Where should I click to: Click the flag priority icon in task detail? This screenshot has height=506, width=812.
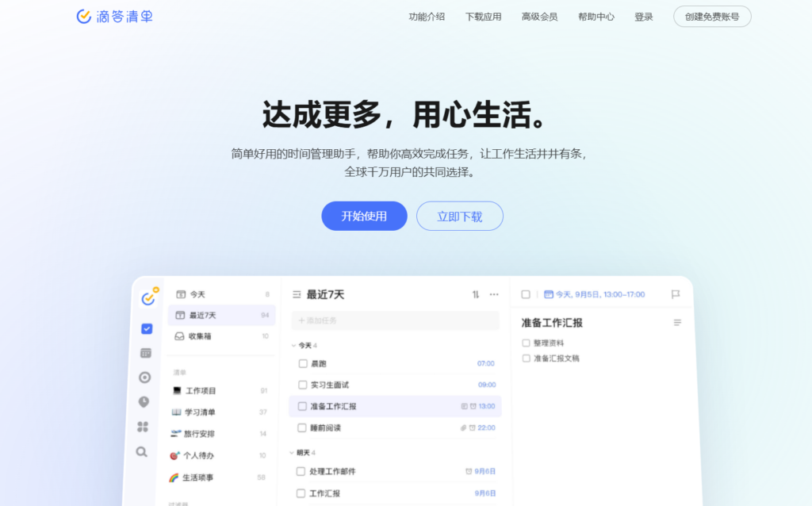pos(675,293)
